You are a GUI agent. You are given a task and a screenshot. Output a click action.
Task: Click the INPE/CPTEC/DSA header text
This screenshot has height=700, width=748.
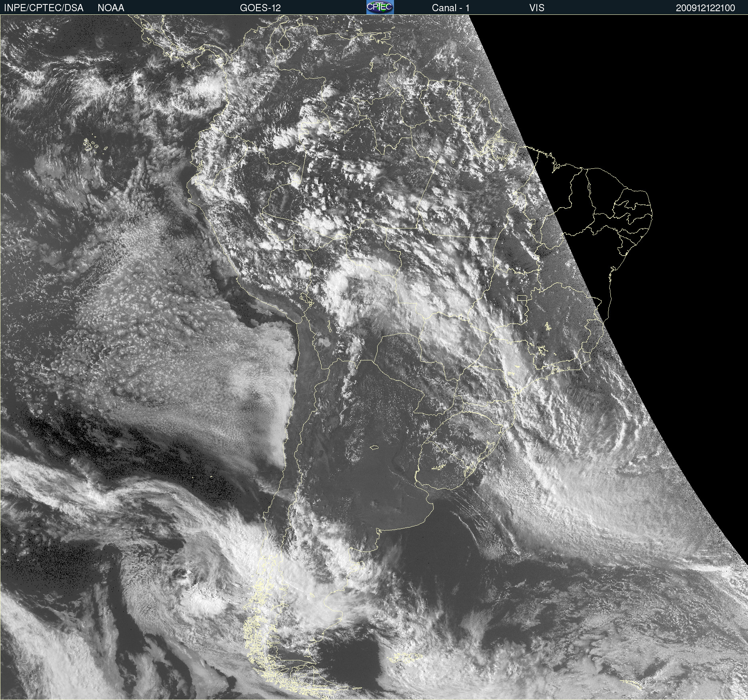coord(44,8)
